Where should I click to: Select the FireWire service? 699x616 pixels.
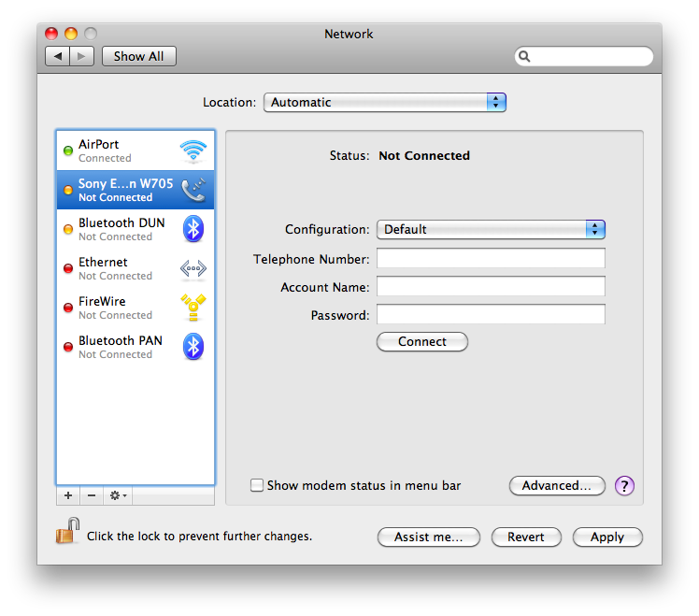[x=136, y=308]
